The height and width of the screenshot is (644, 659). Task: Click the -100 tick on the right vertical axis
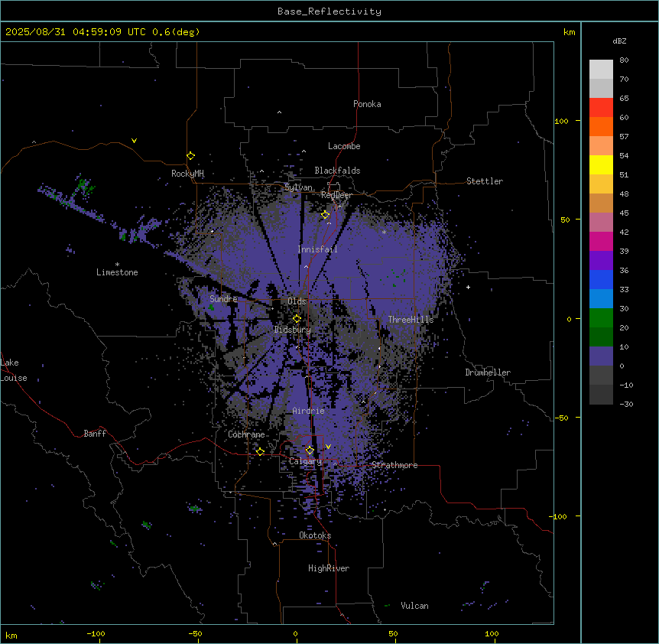pos(559,516)
